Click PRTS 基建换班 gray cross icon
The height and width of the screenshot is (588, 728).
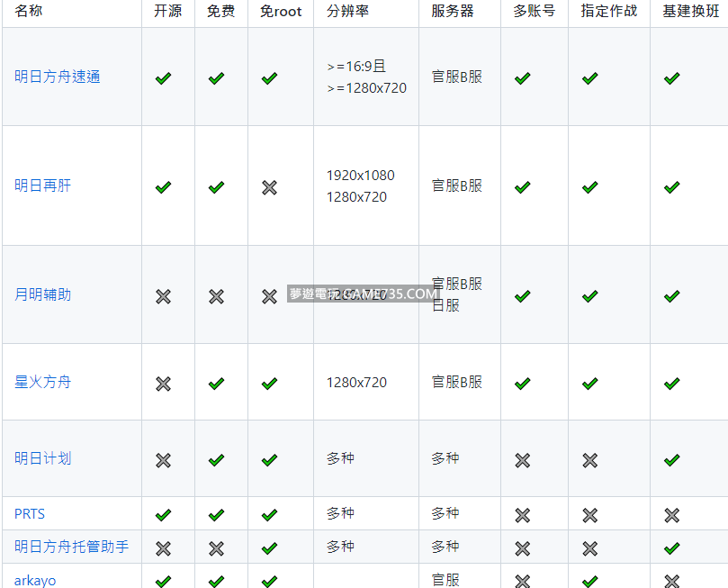(671, 515)
